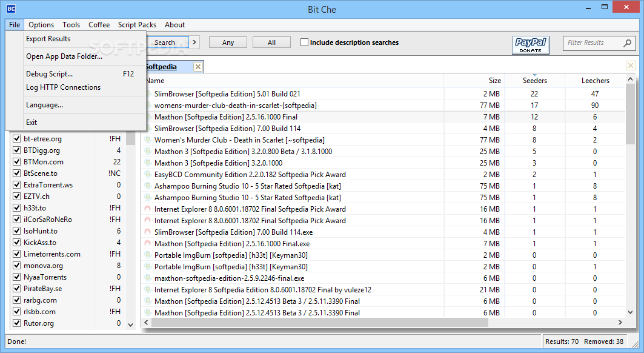
Task: Click the All button
Action: click(x=271, y=42)
